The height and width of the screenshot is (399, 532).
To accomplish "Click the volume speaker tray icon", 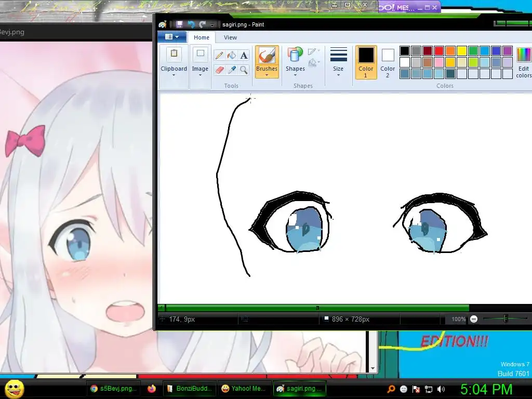I will pyautogui.click(x=441, y=389).
